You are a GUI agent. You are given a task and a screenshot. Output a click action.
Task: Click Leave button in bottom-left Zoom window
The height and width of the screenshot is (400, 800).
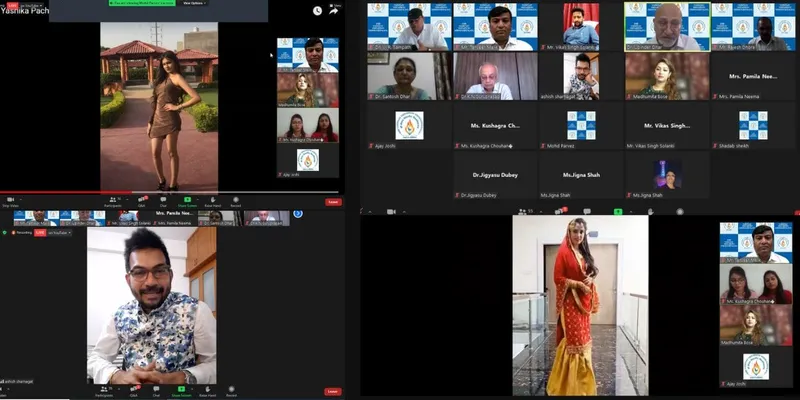tap(333, 391)
